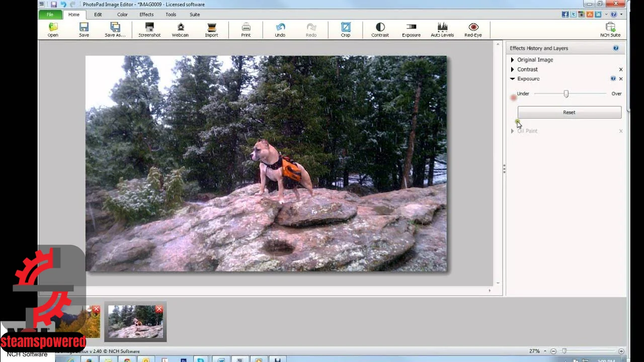Open an image with the Open tool

tap(53, 30)
